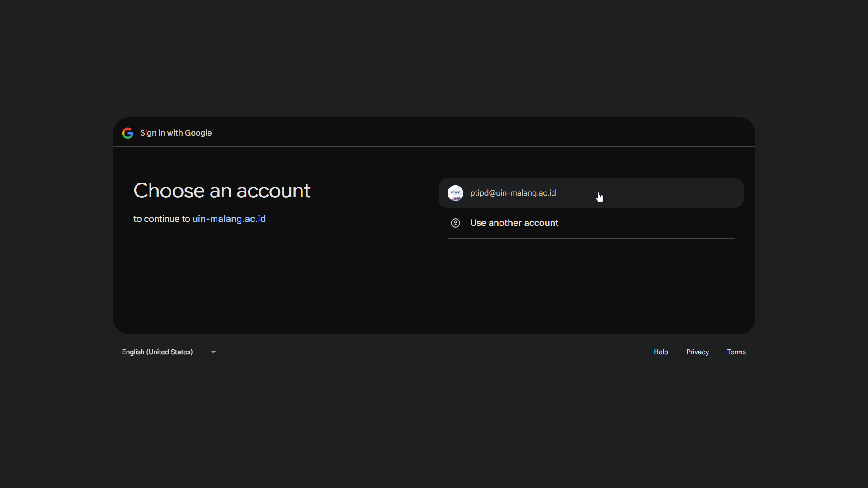This screenshot has width=868, height=488.
Task: Click dark background above the sign-in card
Action: (x=434, y=59)
